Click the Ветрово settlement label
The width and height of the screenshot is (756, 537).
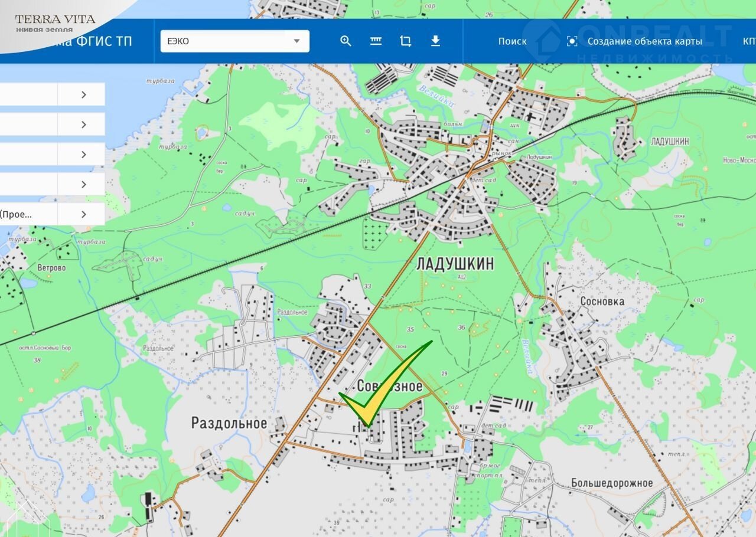click(52, 268)
